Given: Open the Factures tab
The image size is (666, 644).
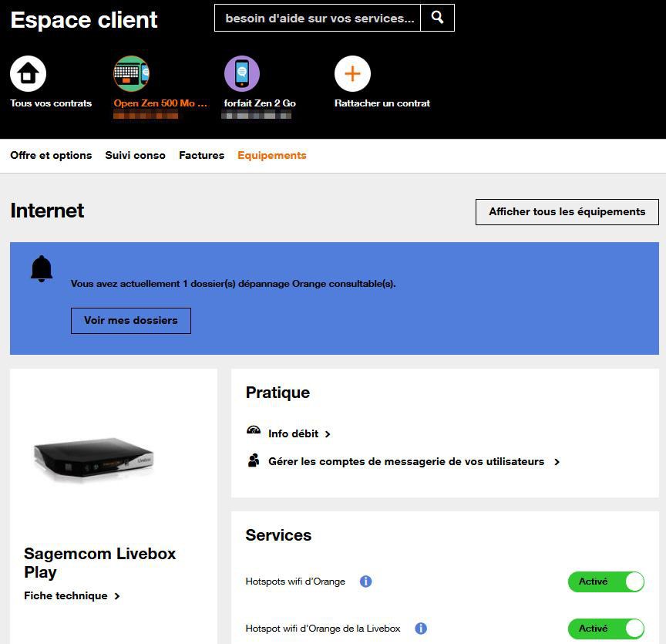Looking at the screenshot, I should pos(201,156).
